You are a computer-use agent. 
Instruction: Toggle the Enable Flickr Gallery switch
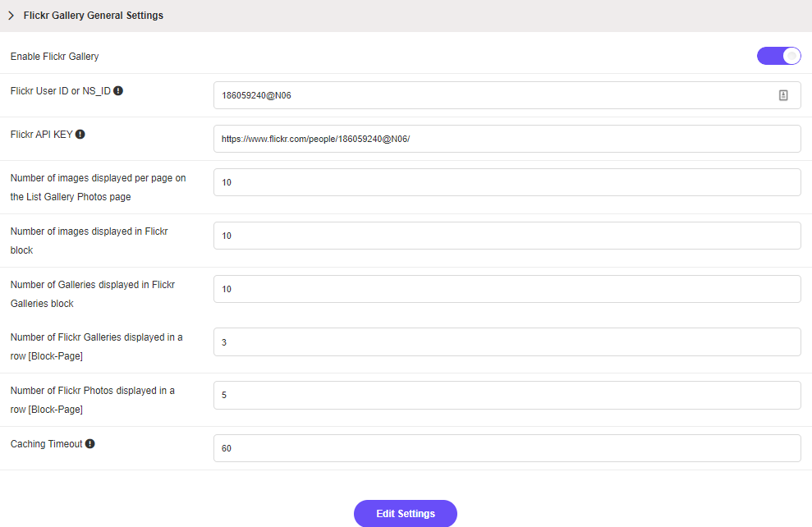point(779,56)
